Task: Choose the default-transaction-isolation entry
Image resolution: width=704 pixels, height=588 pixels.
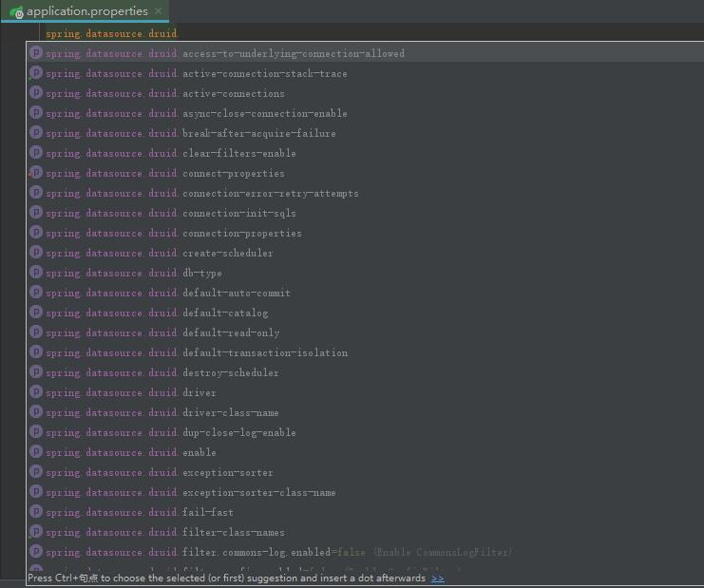Action: click(x=264, y=352)
